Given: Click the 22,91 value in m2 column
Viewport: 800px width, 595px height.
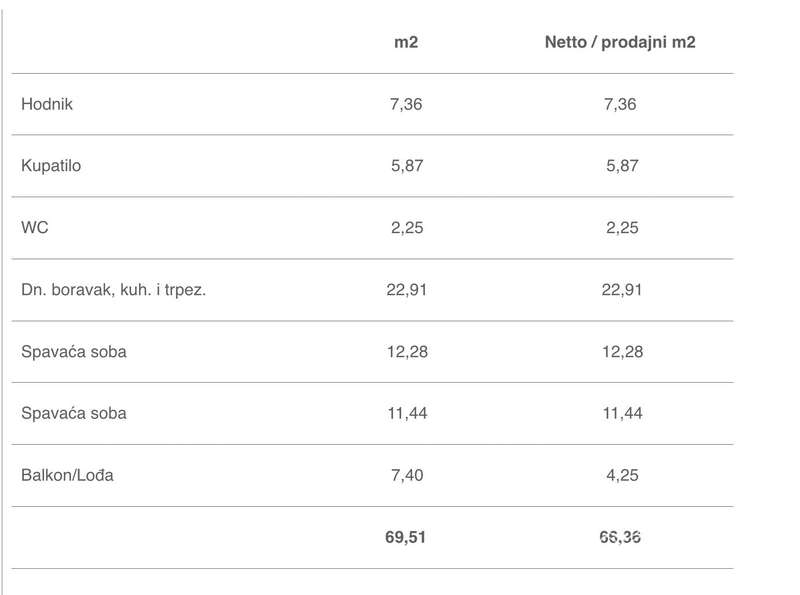Looking at the screenshot, I should click(x=407, y=290).
